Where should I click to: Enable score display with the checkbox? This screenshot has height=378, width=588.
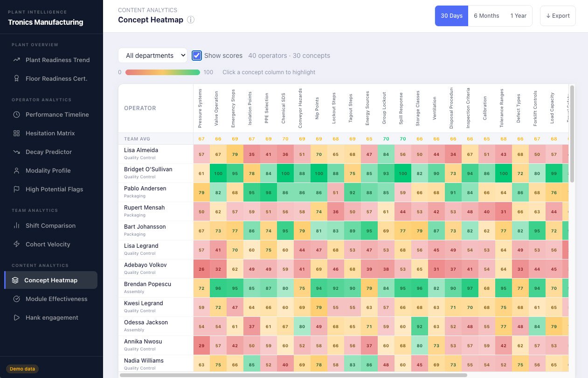[197, 56]
